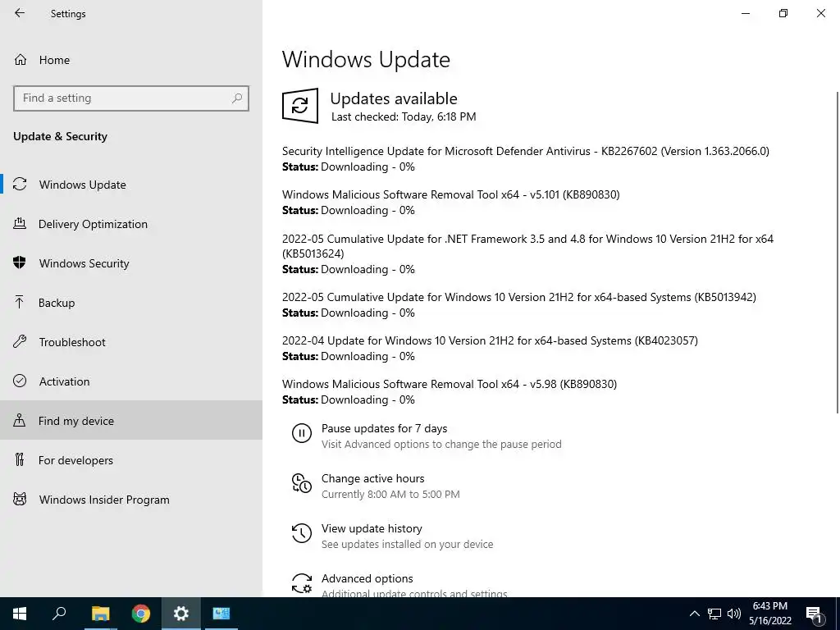Select the Malicious Software Removal Tool v5.101 entry
The height and width of the screenshot is (630, 840).
(x=451, y=194)
